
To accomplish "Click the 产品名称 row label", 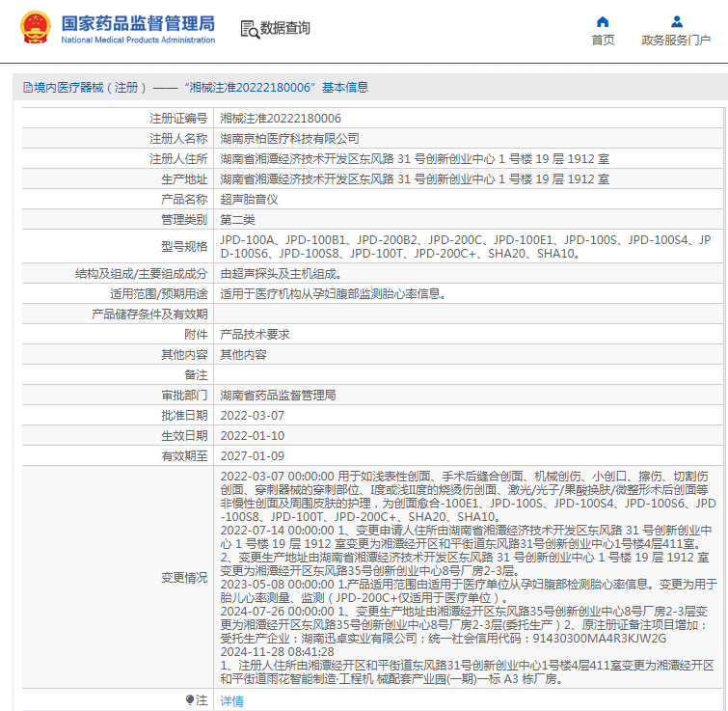I will [x=184, y=200].
